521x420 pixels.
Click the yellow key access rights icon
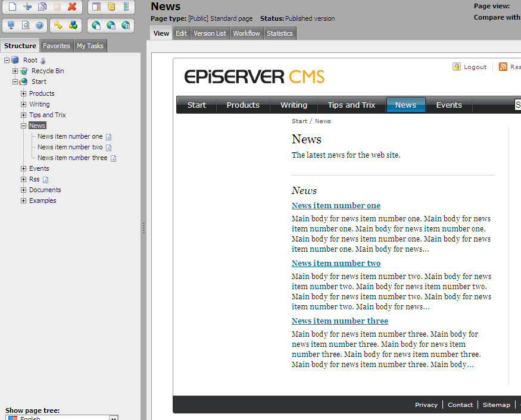[58, 26]
